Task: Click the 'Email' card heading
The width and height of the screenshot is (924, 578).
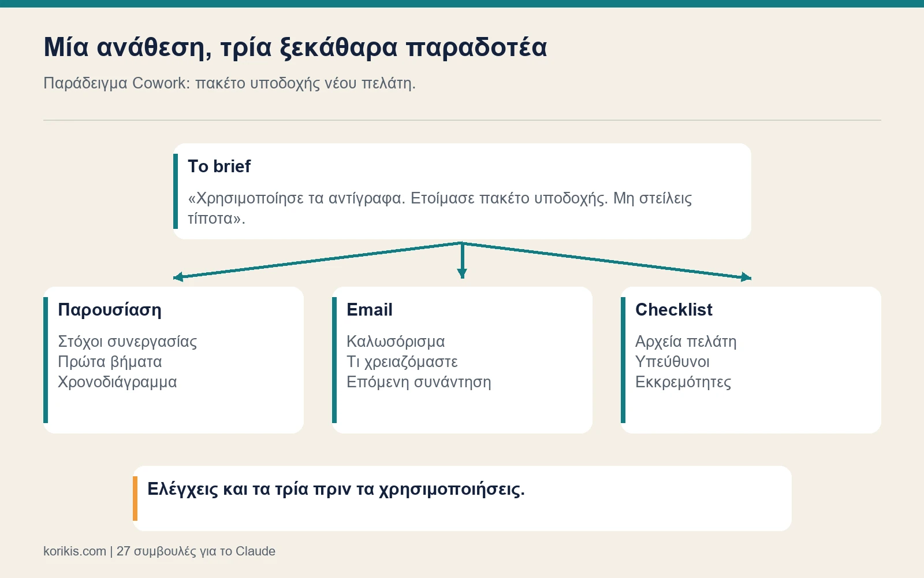Action: click(370, 310)
